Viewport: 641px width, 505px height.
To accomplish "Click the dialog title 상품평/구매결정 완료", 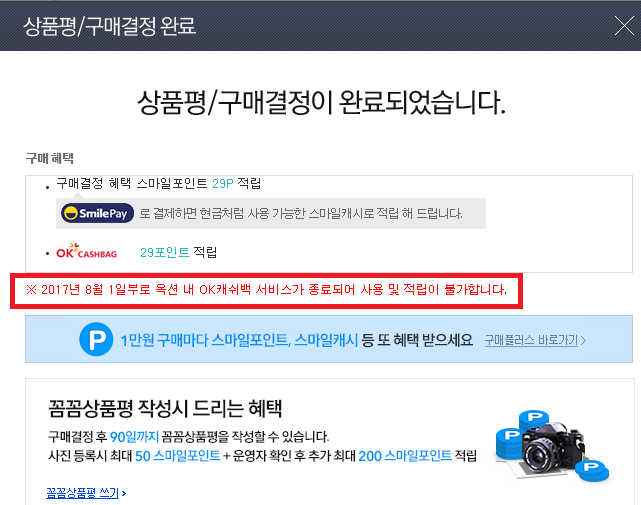I will tap(110, 26).
